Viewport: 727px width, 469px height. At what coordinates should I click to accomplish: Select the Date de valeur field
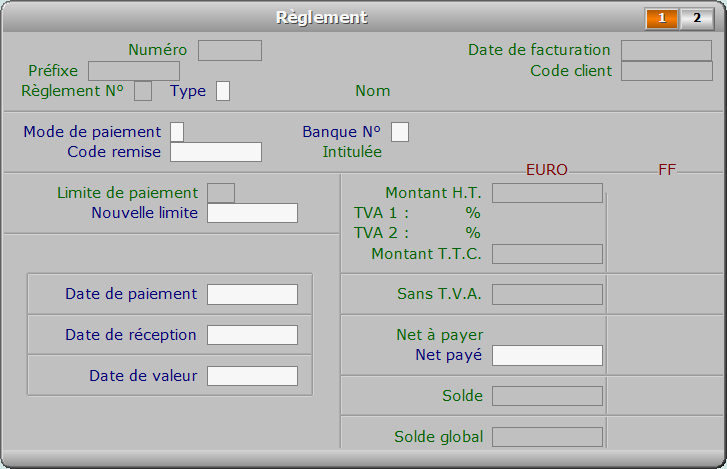[252, 376]
